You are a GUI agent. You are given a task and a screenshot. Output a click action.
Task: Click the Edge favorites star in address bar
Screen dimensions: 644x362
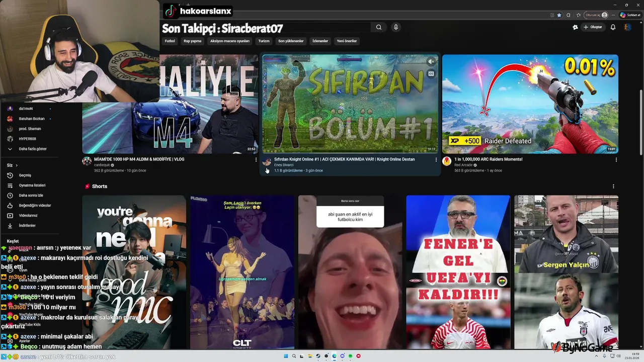click(559, 15)
